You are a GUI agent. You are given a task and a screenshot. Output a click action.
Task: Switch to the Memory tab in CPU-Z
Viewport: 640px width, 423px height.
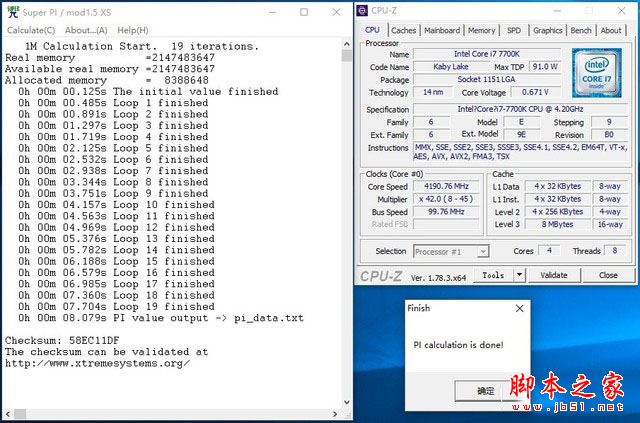pyautogui.click(x=481, y=30)
